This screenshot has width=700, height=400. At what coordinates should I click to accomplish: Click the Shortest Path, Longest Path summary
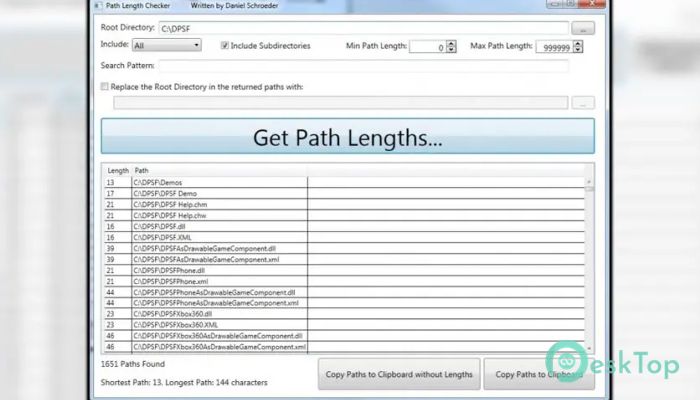[184, 383]
